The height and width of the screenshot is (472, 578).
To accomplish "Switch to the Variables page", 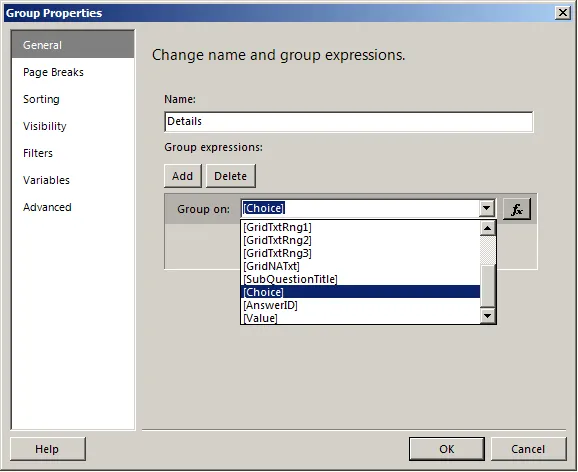I will (73, 180).
